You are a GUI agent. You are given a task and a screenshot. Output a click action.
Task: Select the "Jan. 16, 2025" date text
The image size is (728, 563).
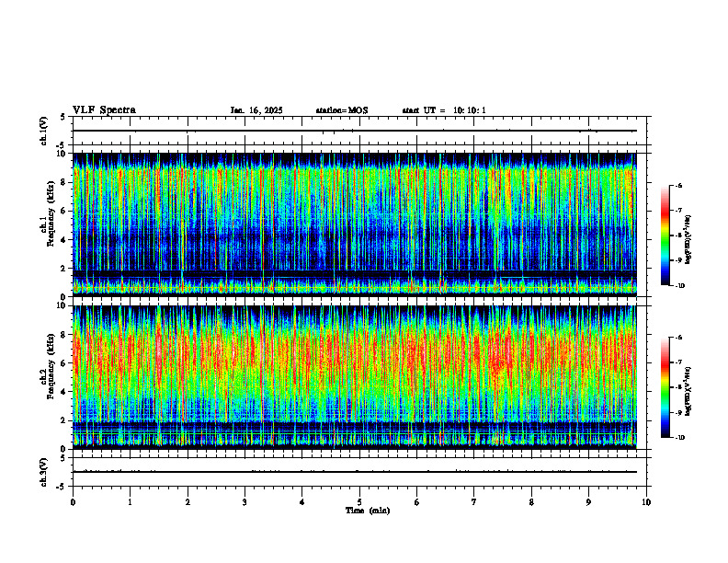(x=256, y=110)
